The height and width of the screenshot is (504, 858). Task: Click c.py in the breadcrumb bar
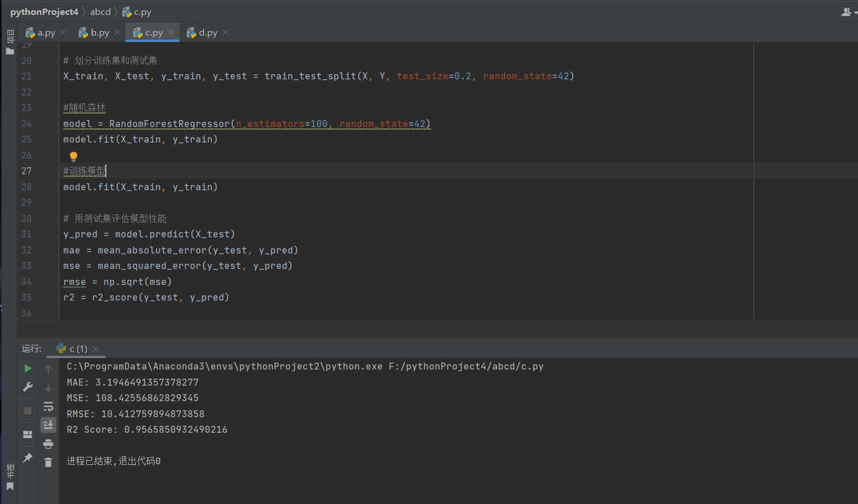(x=137, y=12)
